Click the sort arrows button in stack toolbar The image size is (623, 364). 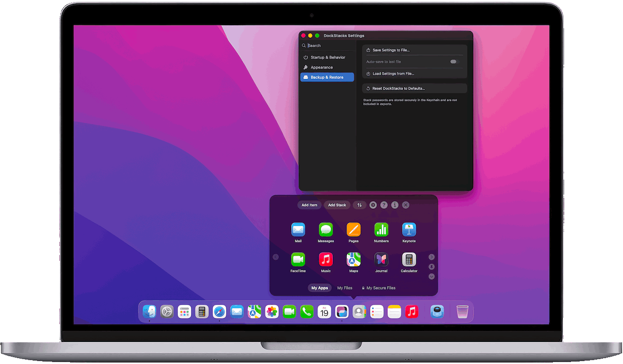click(x=360, y=205)
